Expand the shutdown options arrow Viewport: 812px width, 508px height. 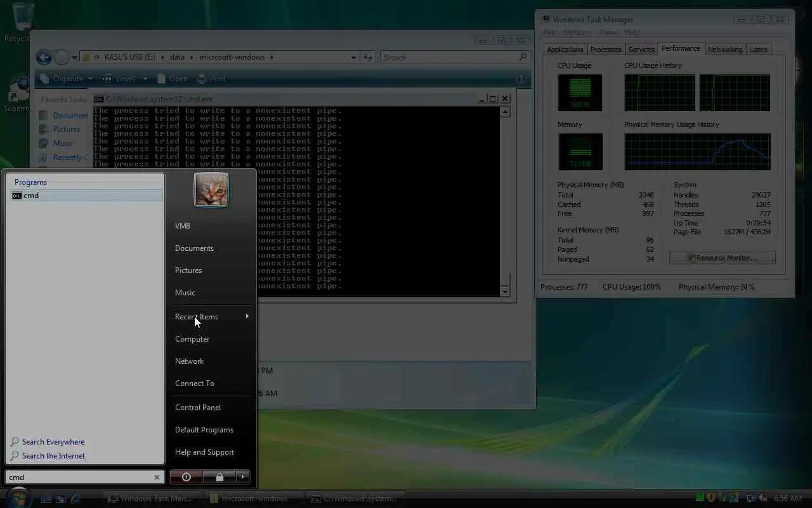click(x=242, y=477)
